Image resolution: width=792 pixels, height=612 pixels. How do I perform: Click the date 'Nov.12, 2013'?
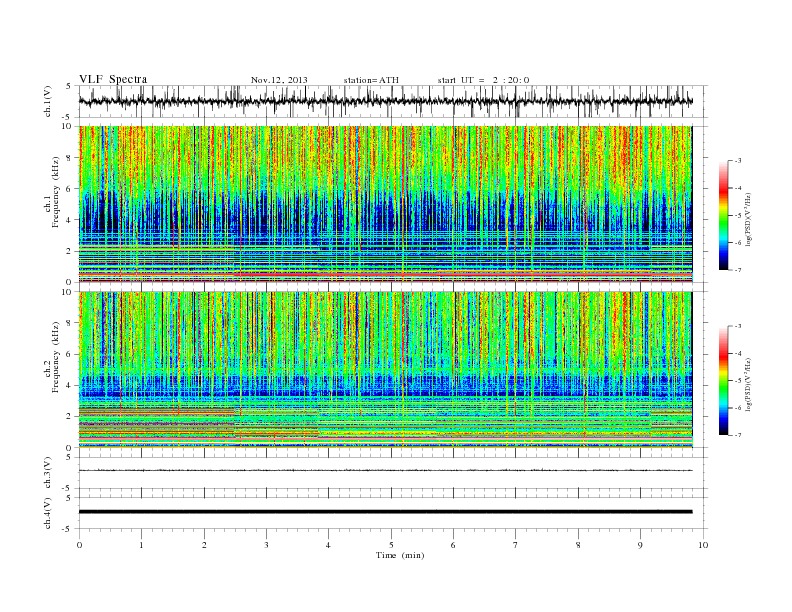(279, 80)
